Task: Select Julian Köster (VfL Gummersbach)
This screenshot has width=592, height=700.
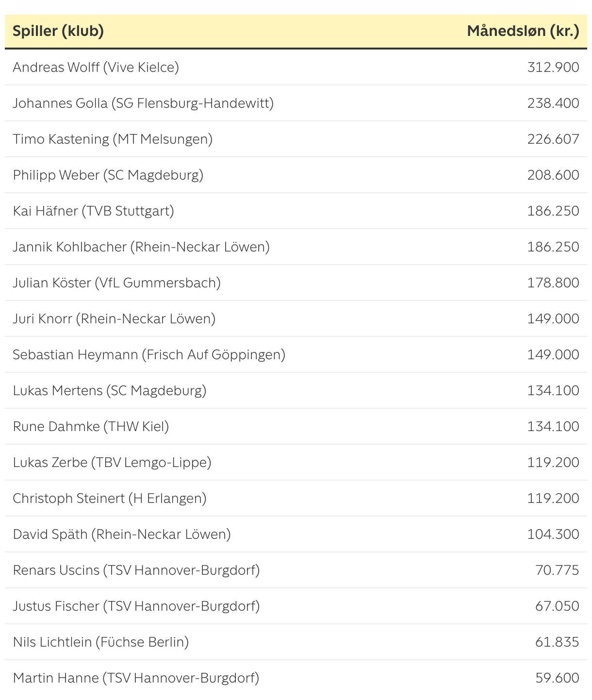Action: click(116, 283)
